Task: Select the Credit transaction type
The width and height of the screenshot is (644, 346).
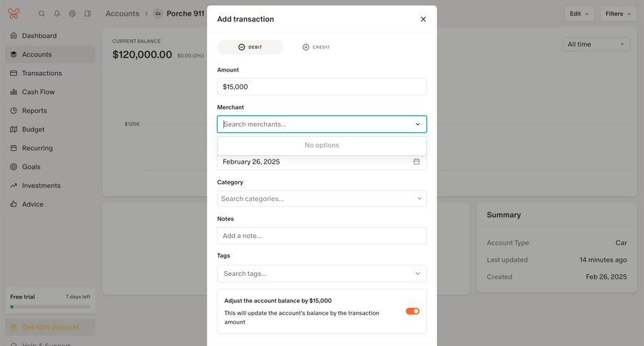Action: click(x=316, y=47)
